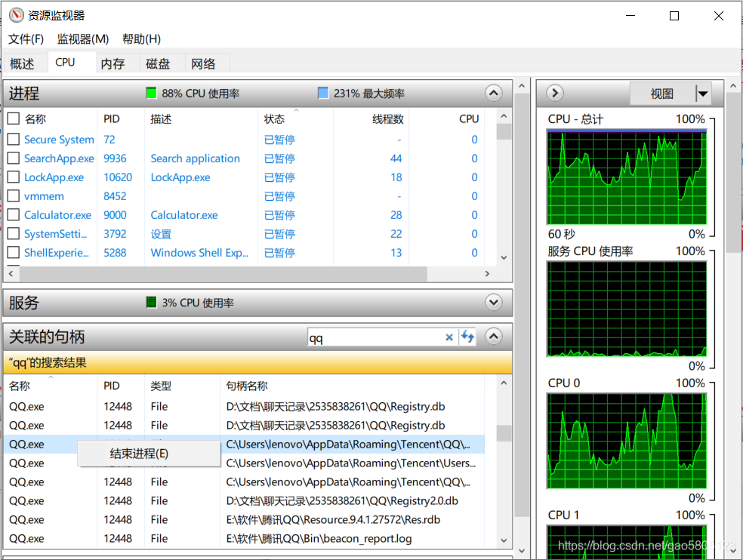743x560 pixels.
Task: Collapse the 进程 section chevron
Action: pyautogui.click(x=493, y=93)
